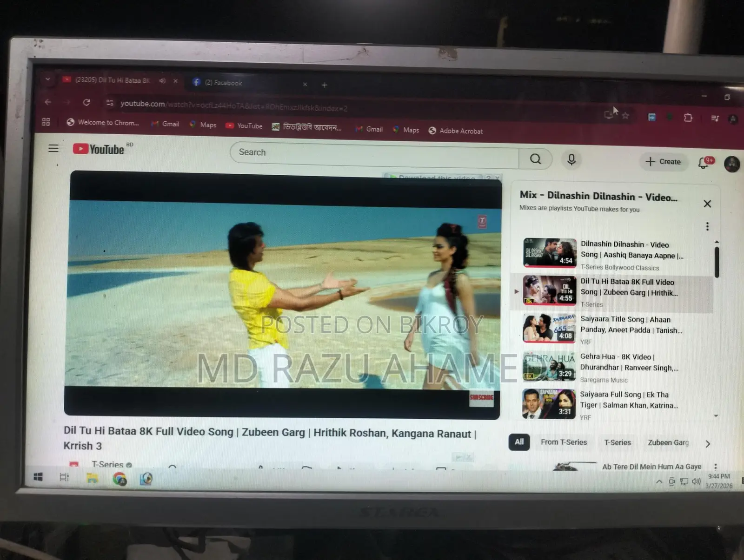This screenshot has height=560, width=744.
Task: Show more filter chips with right chevron
Action: coord(708,444)
